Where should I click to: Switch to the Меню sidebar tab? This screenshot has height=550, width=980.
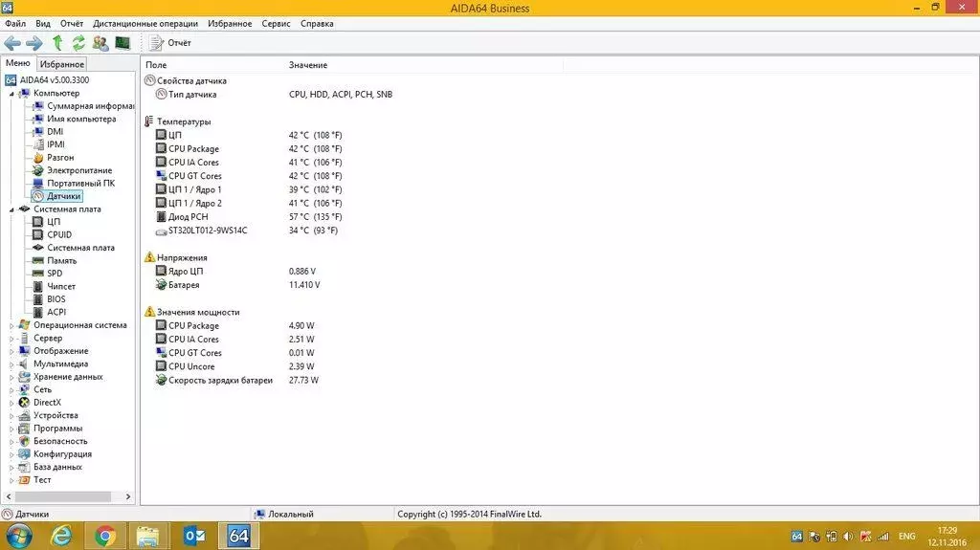(18, 63)
